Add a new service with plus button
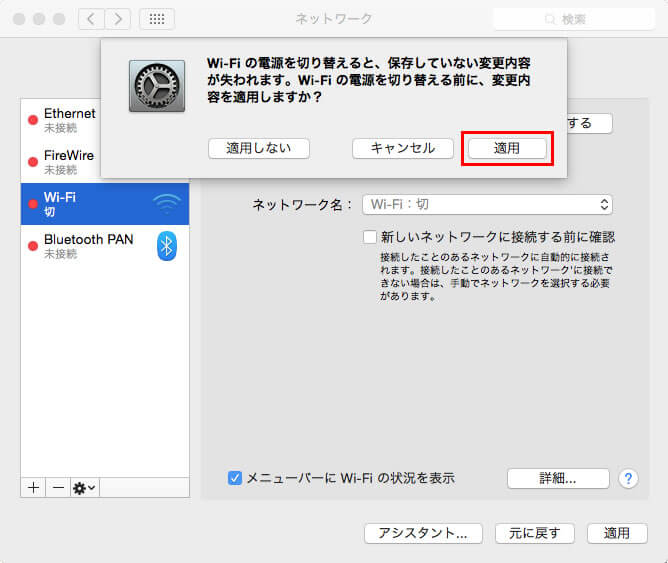The image size is (668, 563). pyautogui.click(x=33, y=488)
